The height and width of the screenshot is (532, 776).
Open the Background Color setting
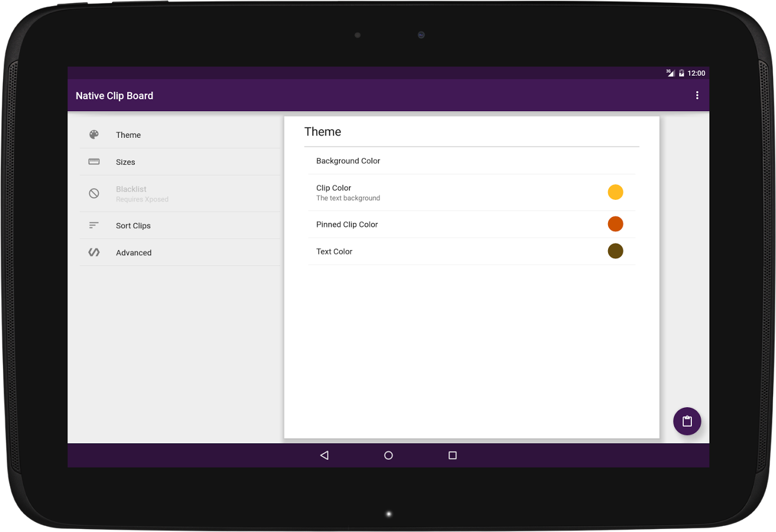click(348, 160)
